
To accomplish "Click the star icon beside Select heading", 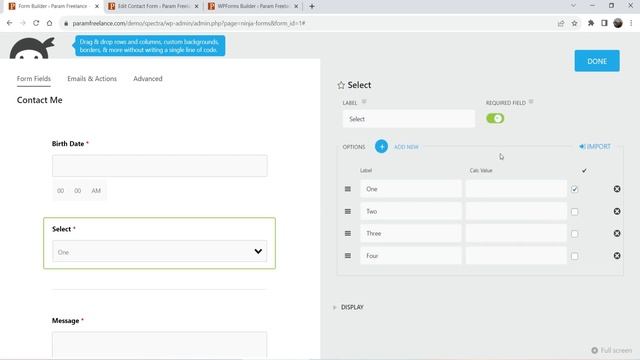I will point(341,85).
